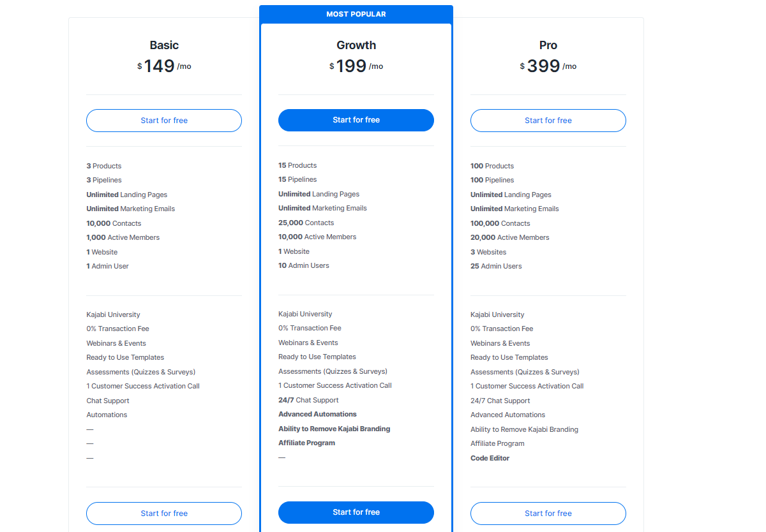The image size is (766, 532).
Task: Select the Growth plan heading
Action: (x=356, y=45)
